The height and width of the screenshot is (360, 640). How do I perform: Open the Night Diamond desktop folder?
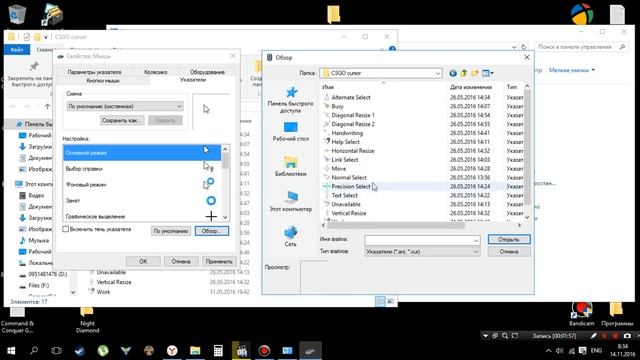87,320
